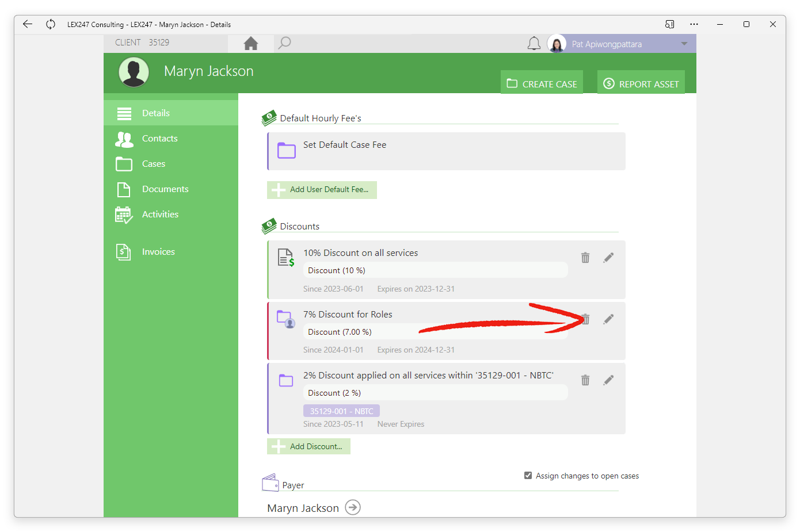The image size is (800, 532).
Task: Click the Maryn Jackson header name
Action: [208, 71]
